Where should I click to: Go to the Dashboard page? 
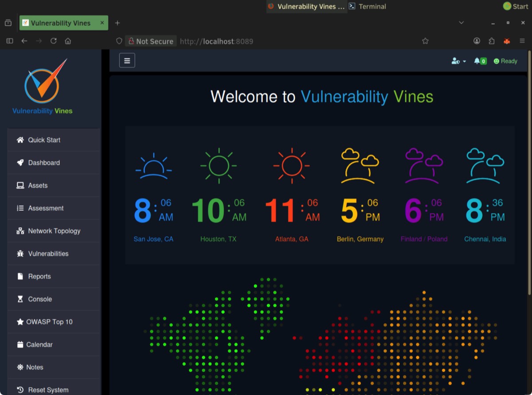tap(43, 162)
